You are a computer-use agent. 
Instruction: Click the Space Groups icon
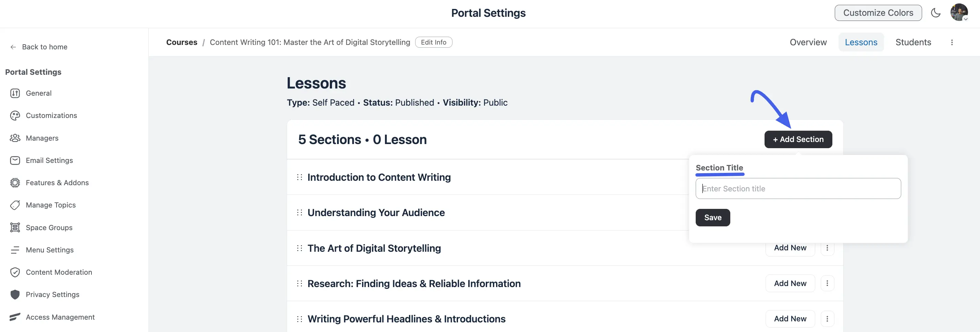tap(15, 228)
